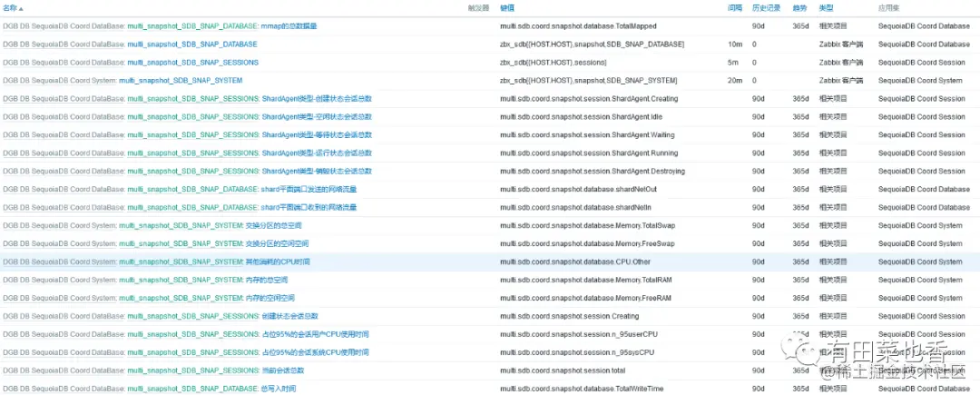The image size is (980, 395).
Task: Open item shard平面端口发送的网络流量
Action: pos(309,190)
